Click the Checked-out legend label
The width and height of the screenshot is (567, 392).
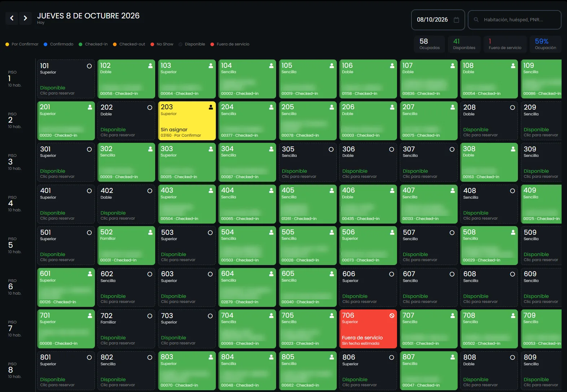[132, 44]
